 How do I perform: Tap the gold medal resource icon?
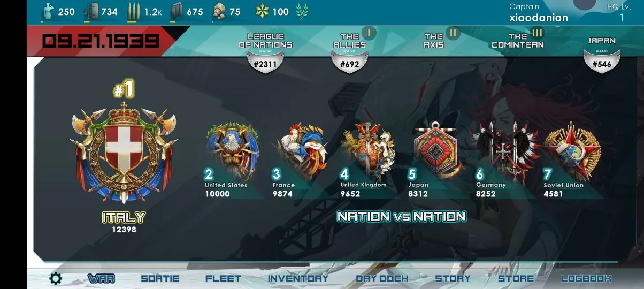(x=262, y=11)
